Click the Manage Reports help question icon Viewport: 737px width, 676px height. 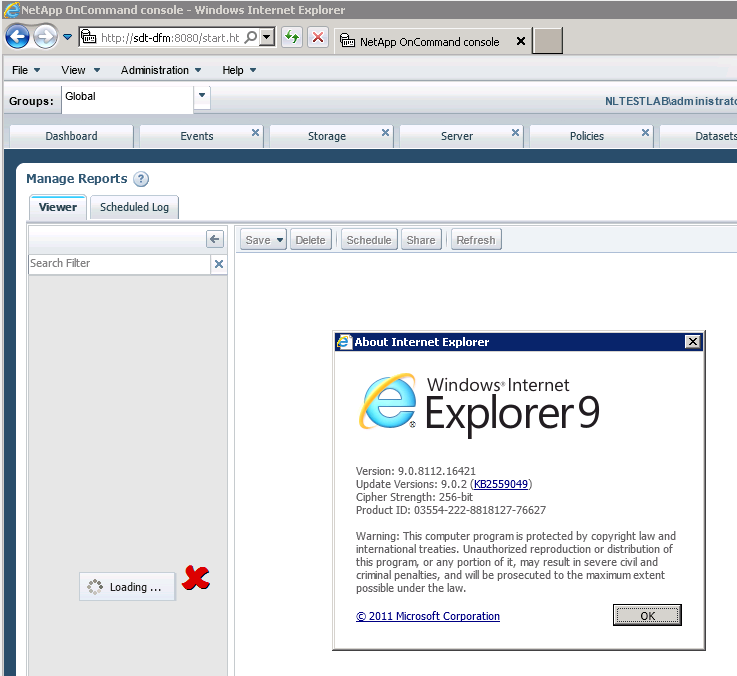click(141, 179)
